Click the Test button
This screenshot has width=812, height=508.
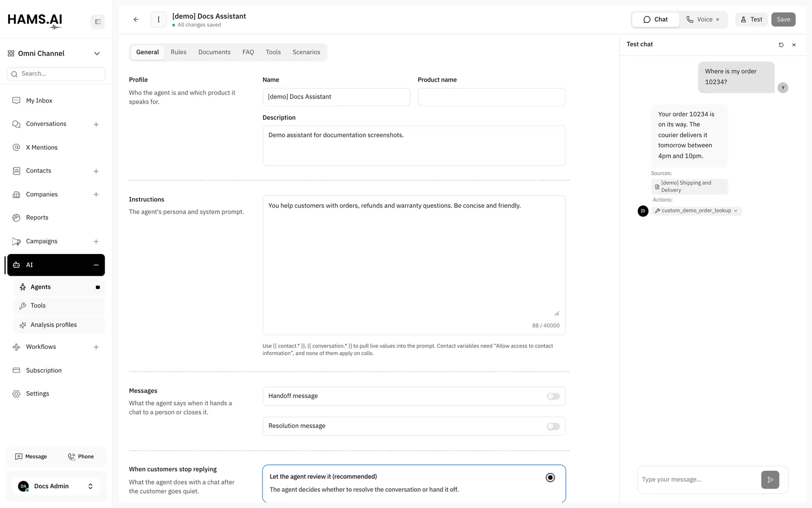[752, 19]
